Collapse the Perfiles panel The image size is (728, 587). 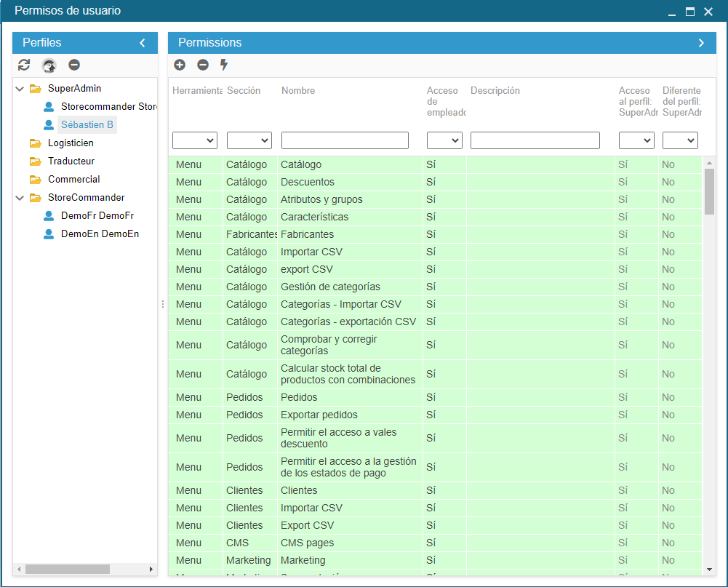[x=143, y=43]
